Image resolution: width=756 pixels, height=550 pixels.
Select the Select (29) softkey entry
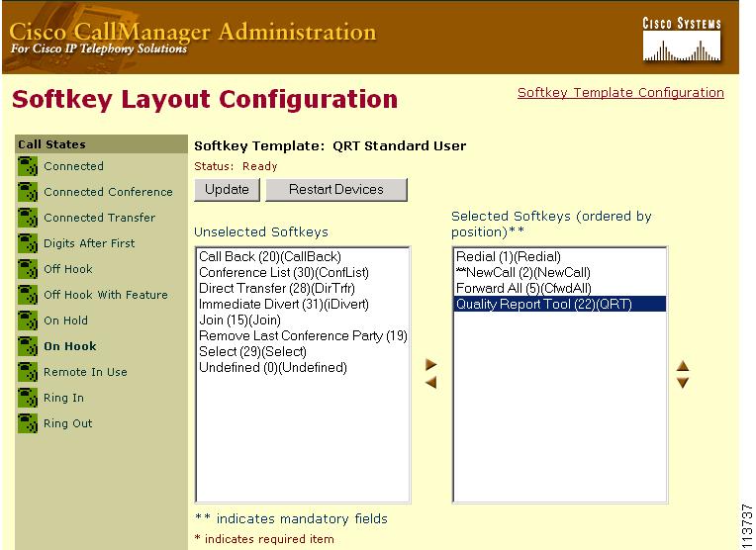pyautogui.click(x=303, y=351)
